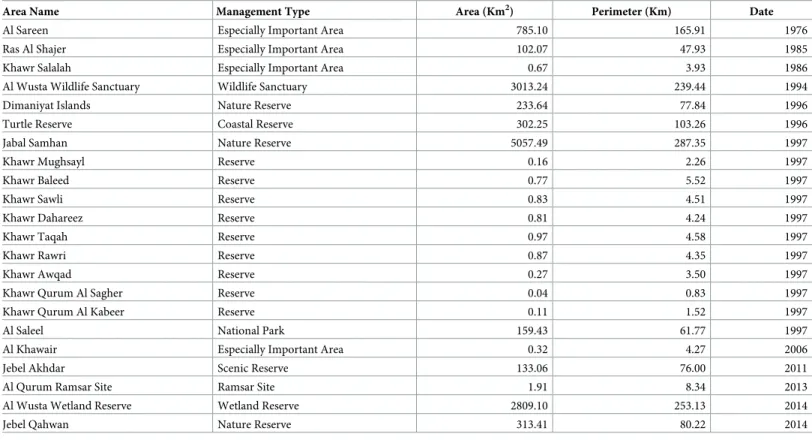Select the Al Khawair cell

(x=30, y=349)
